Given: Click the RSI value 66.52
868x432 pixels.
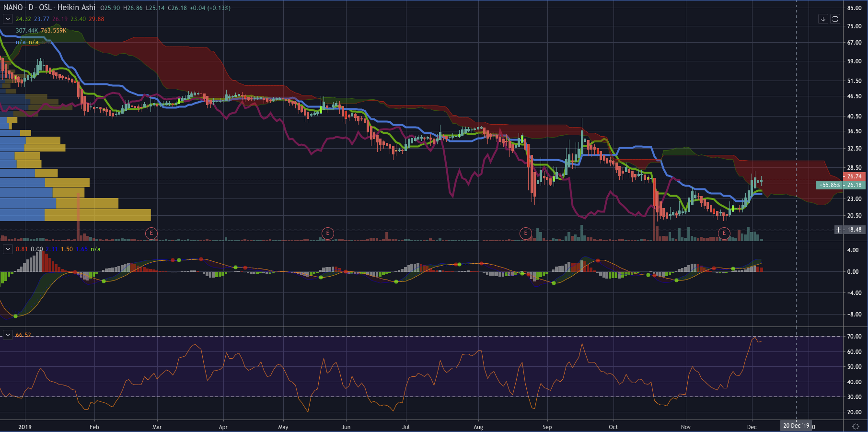Looking at the screenshot, I should coord(23,335).
